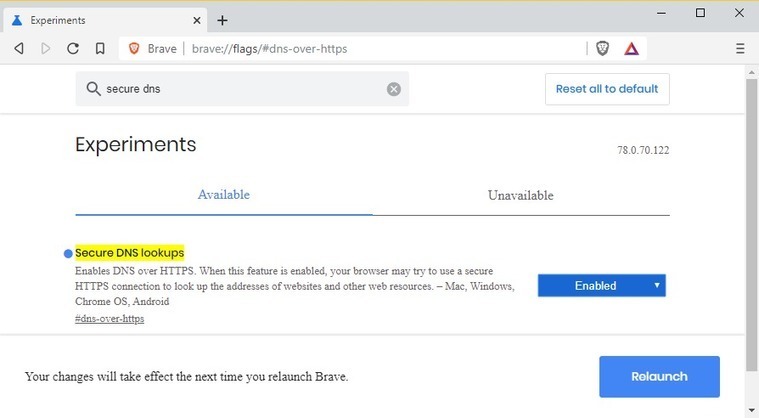Open the #dns-over-https anchor link
Screen dimensions: 759x418
coord(109,319)
